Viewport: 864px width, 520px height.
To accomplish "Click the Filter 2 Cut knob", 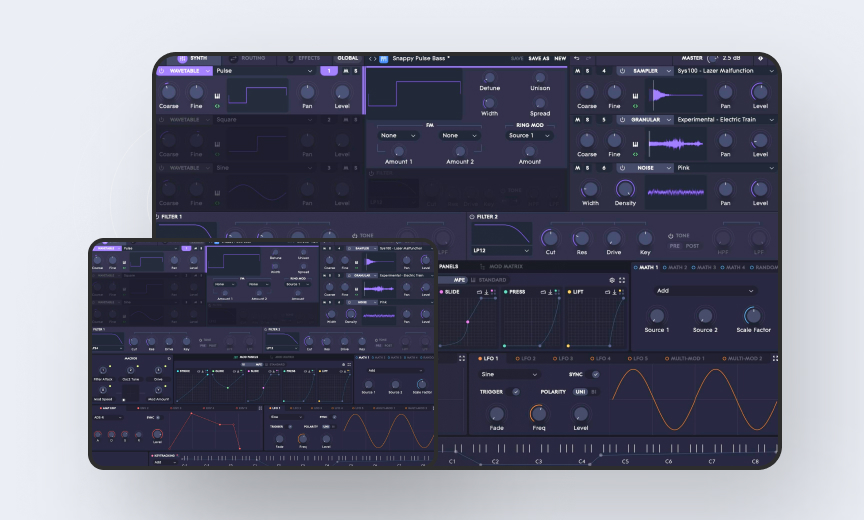I will click(x=549, y=237).
